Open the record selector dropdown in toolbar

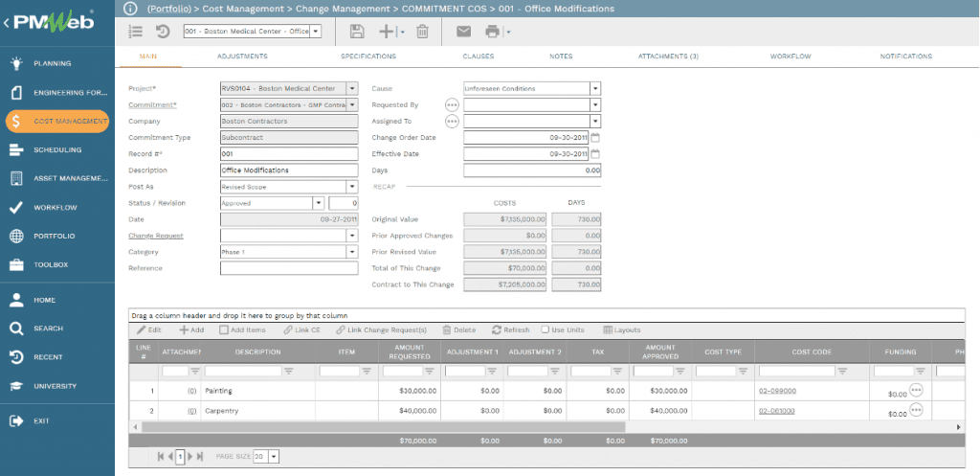click(x=316, y=32)
